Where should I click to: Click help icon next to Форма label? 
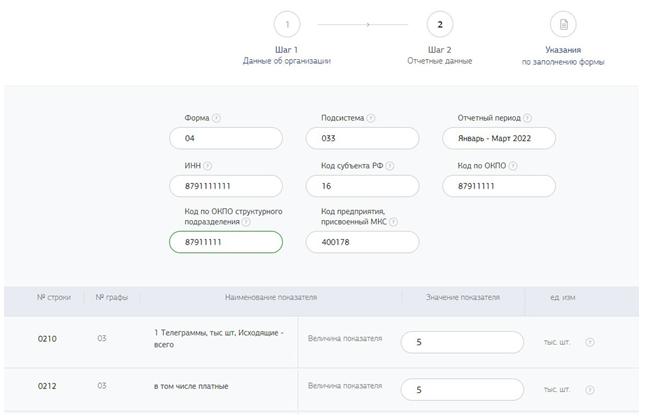[x=217, y=118]
